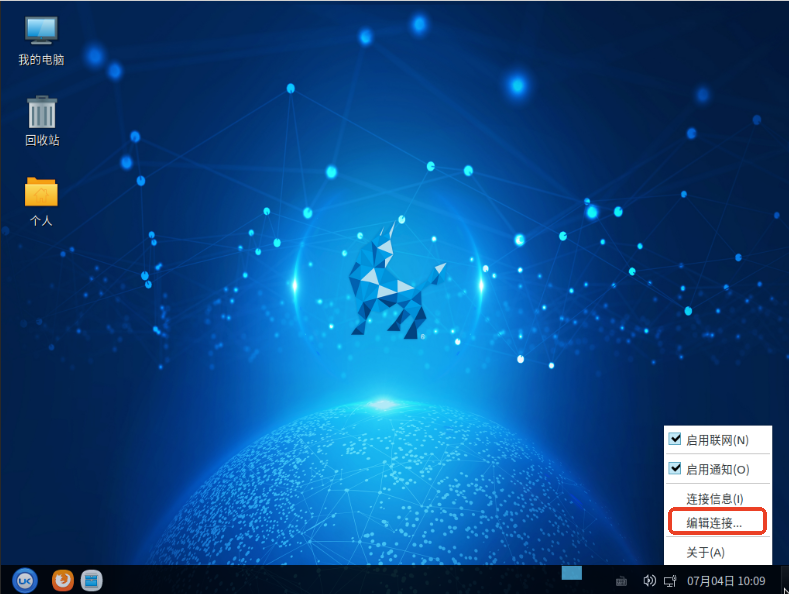Launch the Firefox browser from taskbar
Image resolution: width=789 pixels, height=594 pixels.
[x=63, y=580]
